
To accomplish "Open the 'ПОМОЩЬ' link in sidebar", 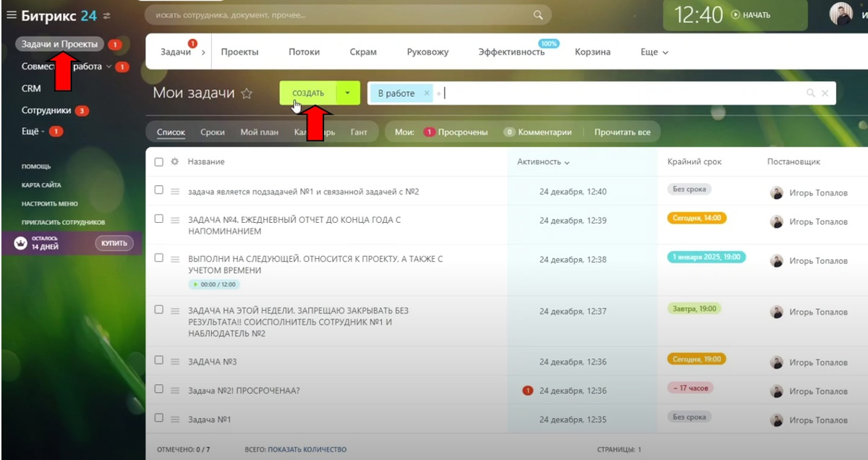I will point(35,166).
